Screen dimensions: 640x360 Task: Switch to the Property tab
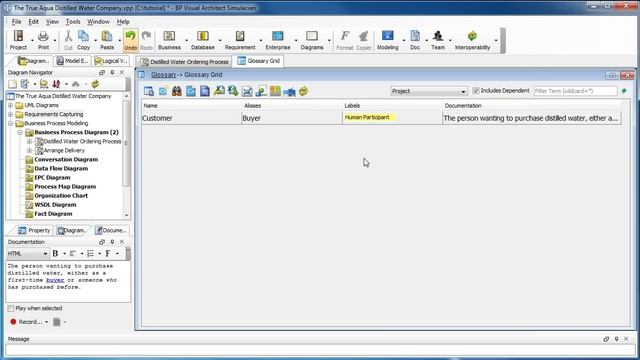(x=34, y=230)
